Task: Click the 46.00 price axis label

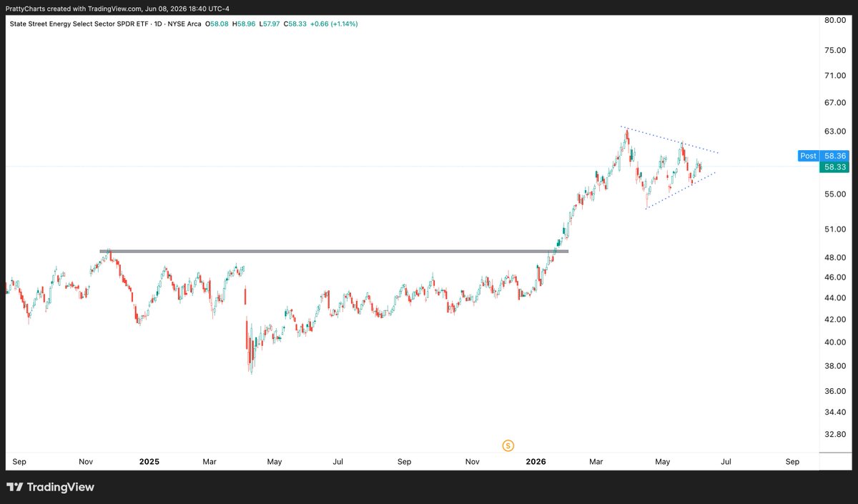Action: click(x=834, y=277)
